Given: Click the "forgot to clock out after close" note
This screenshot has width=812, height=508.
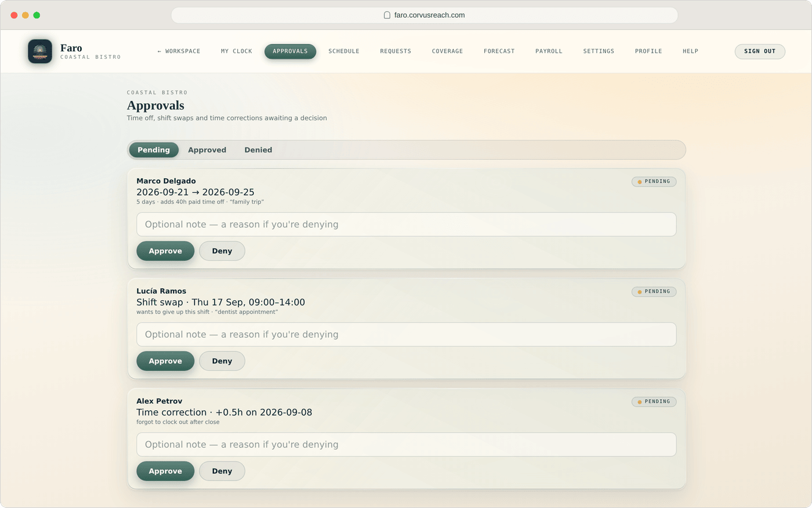Looking at the screenshot, I should (x=178, y=422).
